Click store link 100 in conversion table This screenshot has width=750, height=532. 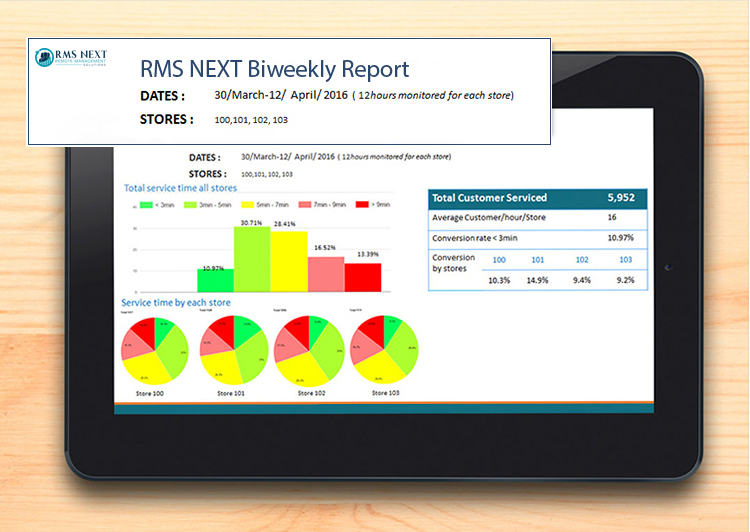[x=499, y=260]
